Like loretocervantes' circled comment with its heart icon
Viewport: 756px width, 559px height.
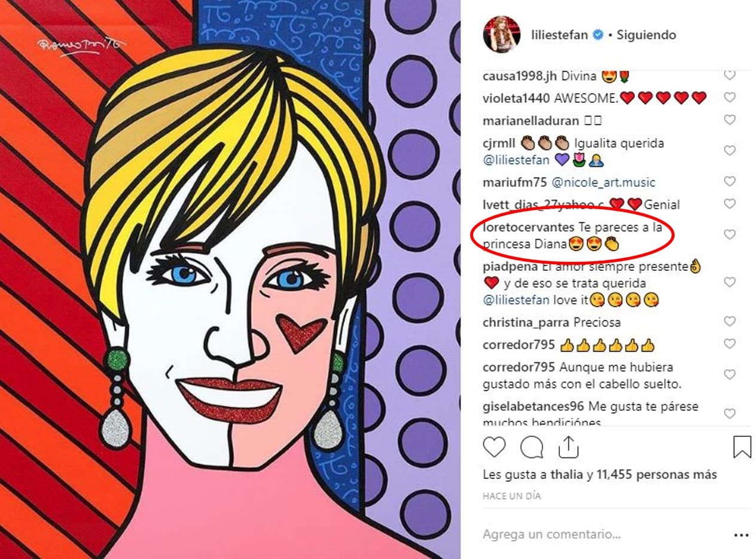(728, 235)
